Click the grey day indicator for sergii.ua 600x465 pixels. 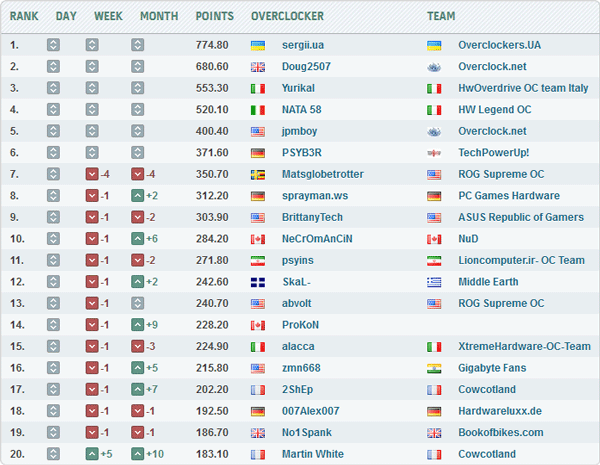[53, 45]
